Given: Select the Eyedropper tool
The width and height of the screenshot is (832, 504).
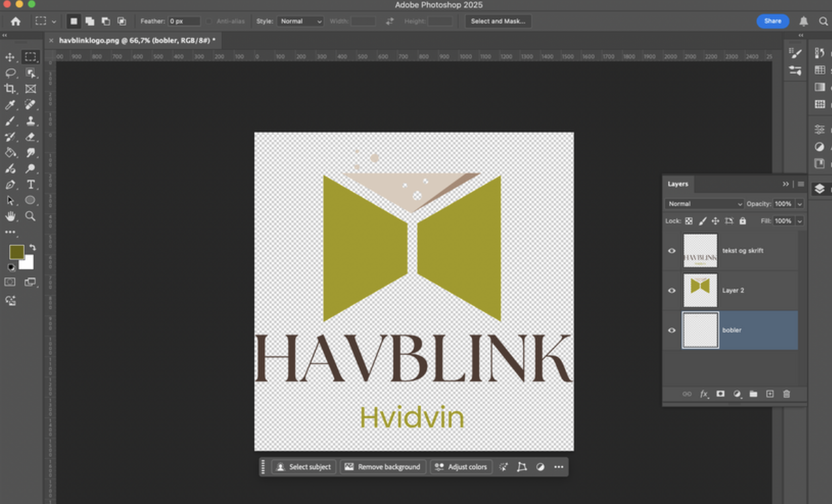Looking at the screenshot, I should pos(10,105).
